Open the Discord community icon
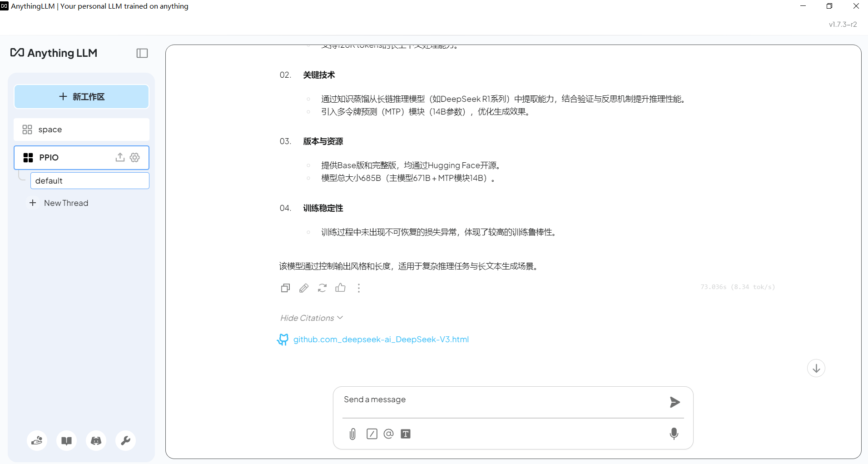The image size is (868, 464). (x=96, y=440)
